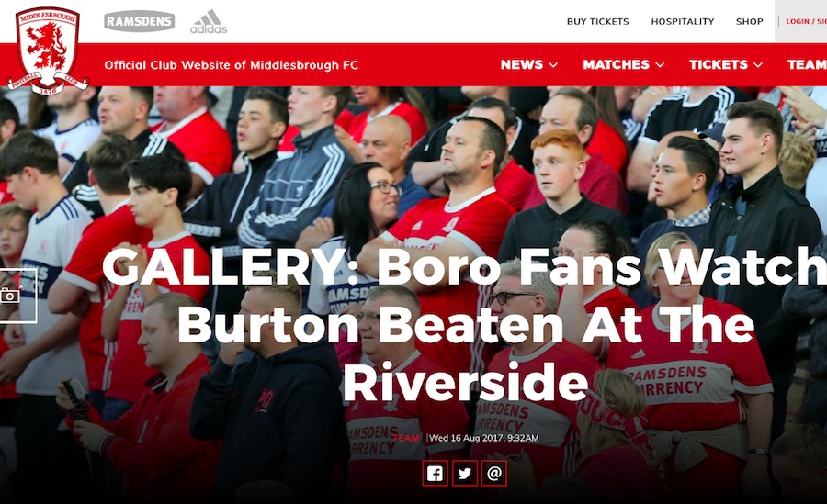Click the Middlesbrough FC crest logo
Image resolution: width=827 pixels, height=504 pixels.
[x=47, y=51]
